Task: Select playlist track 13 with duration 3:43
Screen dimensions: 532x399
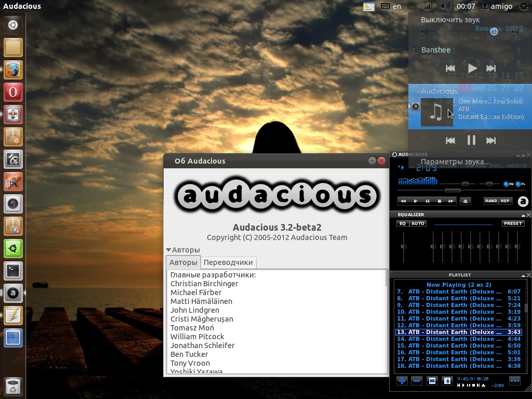Action: (458, 332)
